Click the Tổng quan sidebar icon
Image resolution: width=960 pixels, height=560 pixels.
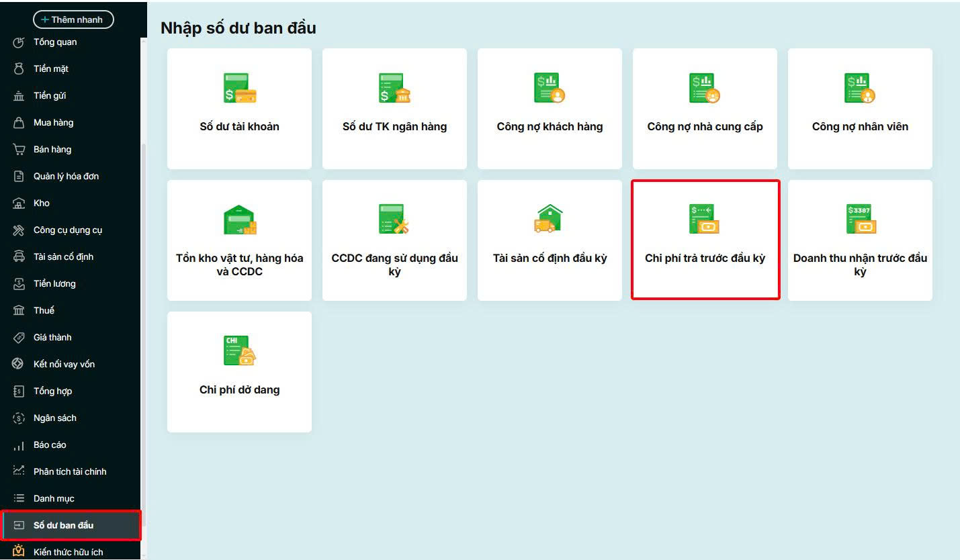click(x=19, y=42)
